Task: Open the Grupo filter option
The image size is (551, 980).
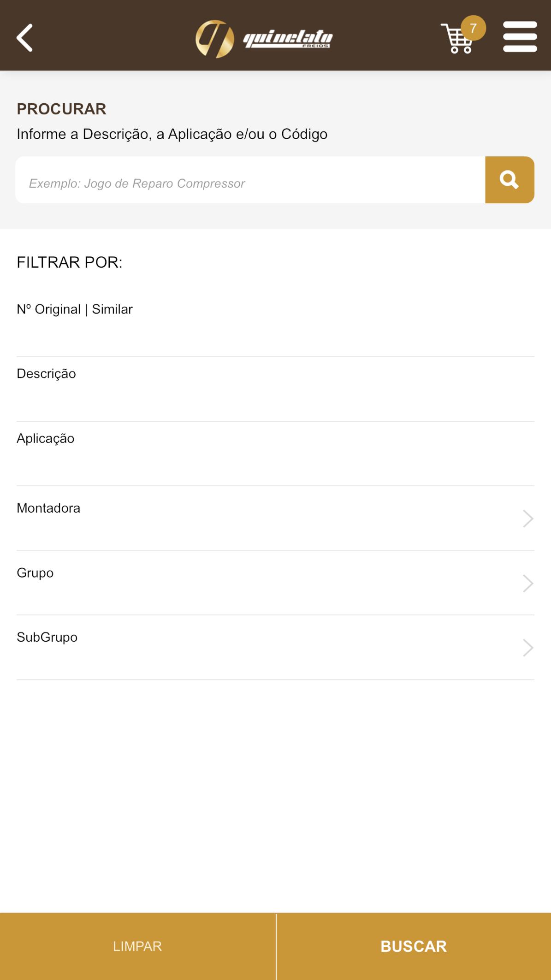Action: [275, 583]
